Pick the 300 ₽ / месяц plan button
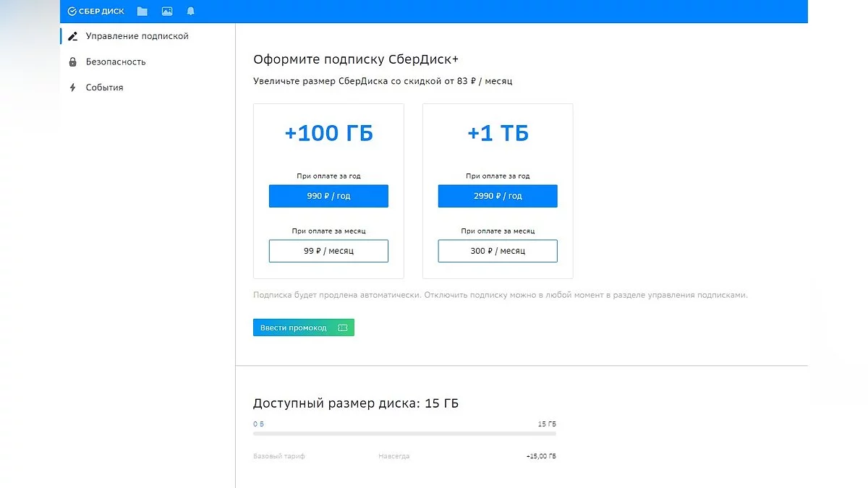Viewport: 868px width, 488px height. [498, 251]
